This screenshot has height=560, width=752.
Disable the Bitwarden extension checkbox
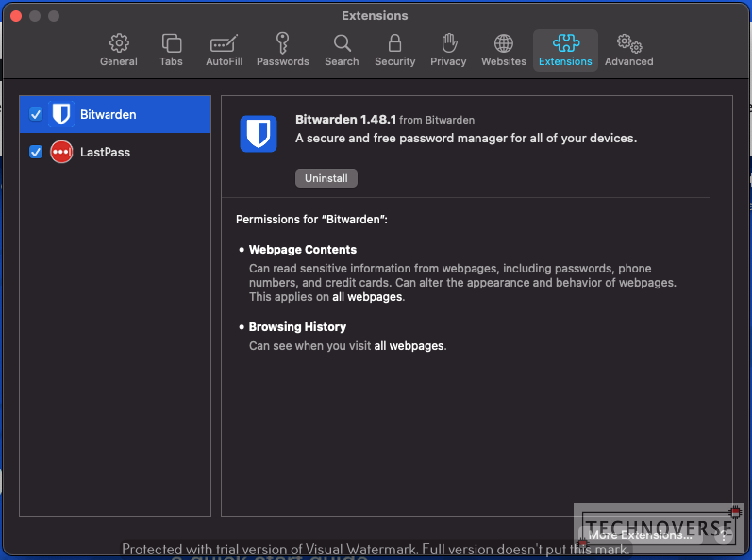coord(36,114)
